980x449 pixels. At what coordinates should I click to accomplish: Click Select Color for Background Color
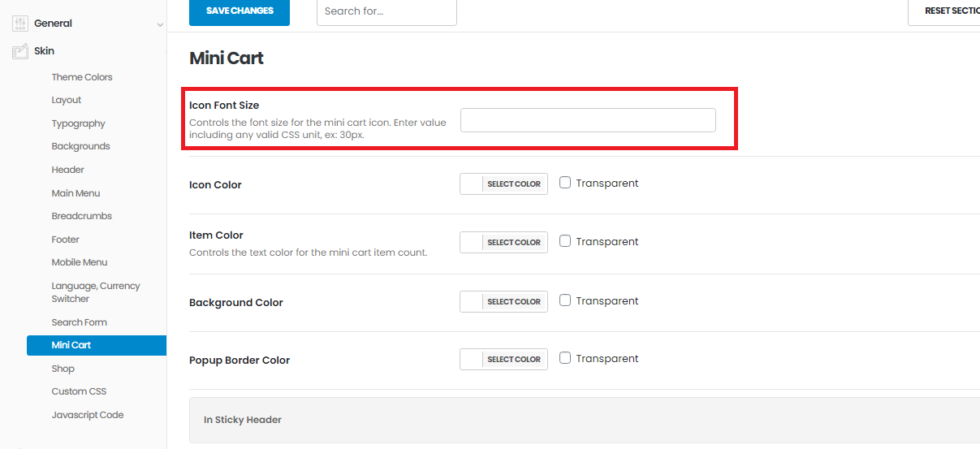pyautogui.click(x=514, y=302)
